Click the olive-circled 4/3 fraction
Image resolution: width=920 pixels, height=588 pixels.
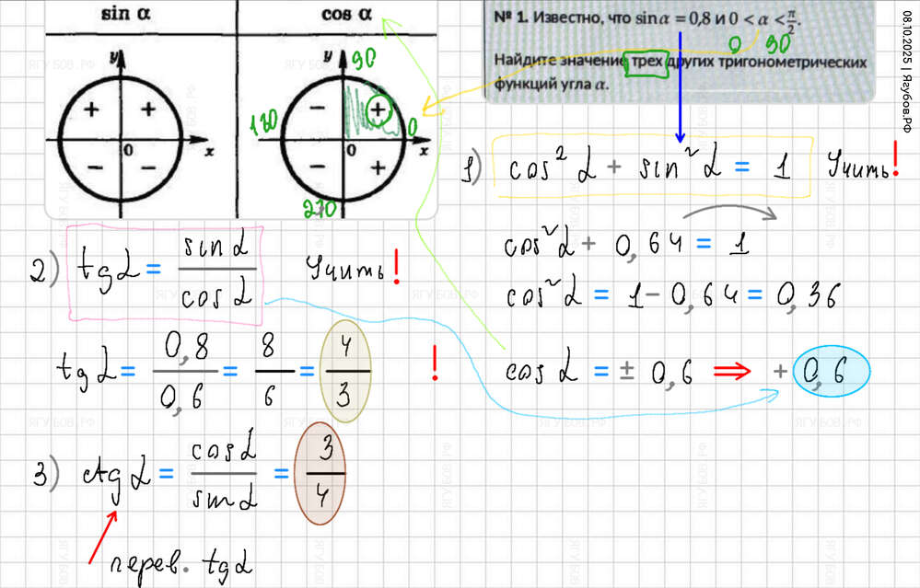pyautogui.click(x=344, y=372)
